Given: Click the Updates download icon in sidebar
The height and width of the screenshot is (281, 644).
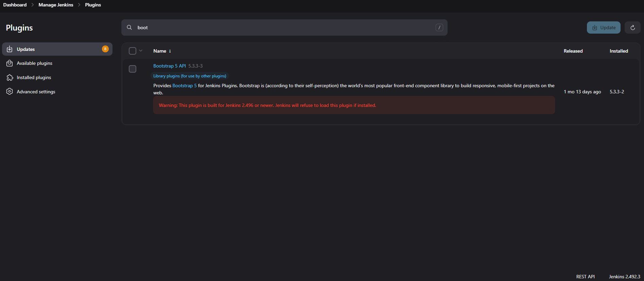Looking at the screenshot, I should [x=10, y=49].
